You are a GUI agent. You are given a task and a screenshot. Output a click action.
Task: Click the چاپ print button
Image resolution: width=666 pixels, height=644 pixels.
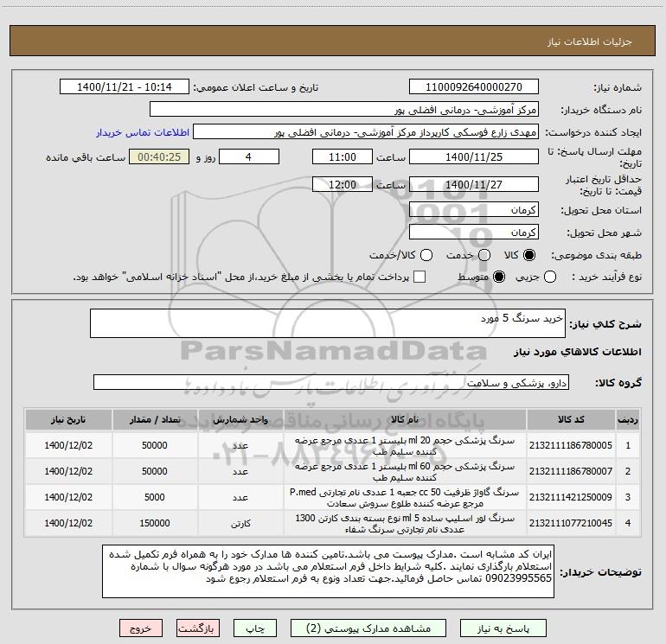pyautogui.click(x=255, y=628)
